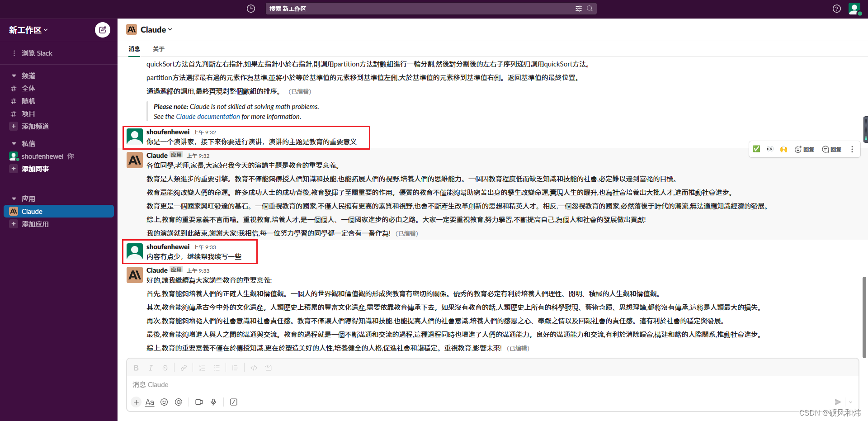868x421 pixels.
Task: Open emoji picker in composer
Action: [x=164, y=402]
